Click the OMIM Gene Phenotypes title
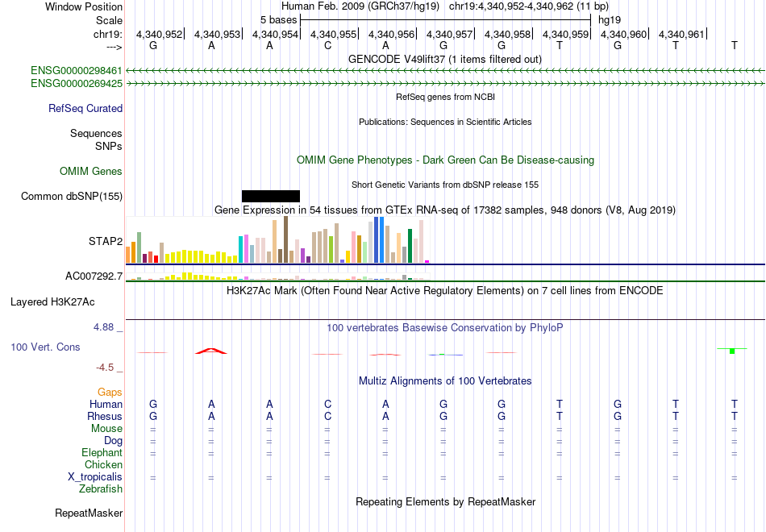 [x=446, y=160]
